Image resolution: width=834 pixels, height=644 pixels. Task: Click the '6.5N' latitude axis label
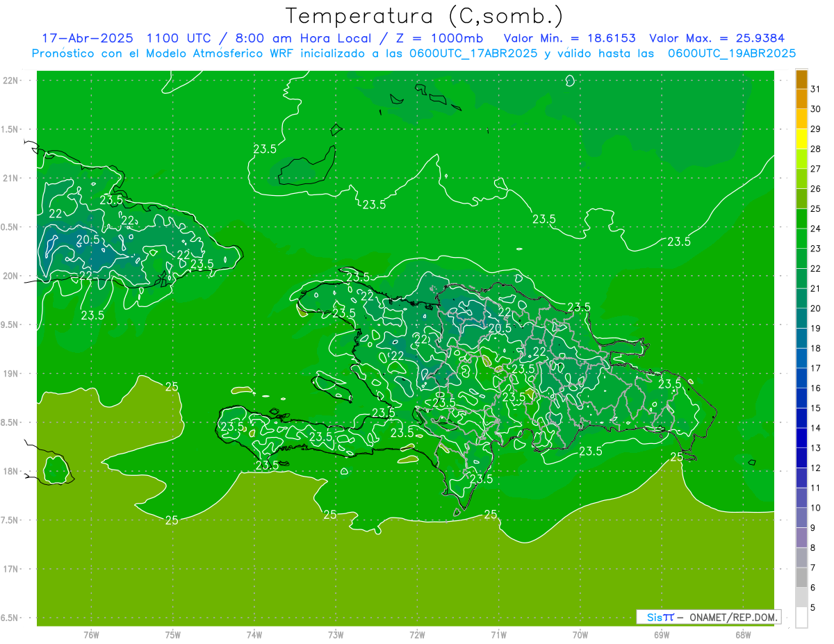pos(10,618)
